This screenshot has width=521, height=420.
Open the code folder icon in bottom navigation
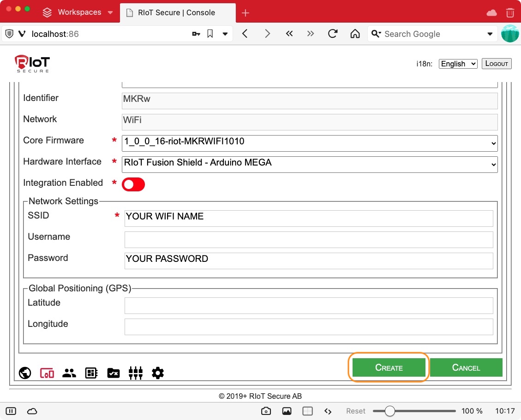(114, 373)
